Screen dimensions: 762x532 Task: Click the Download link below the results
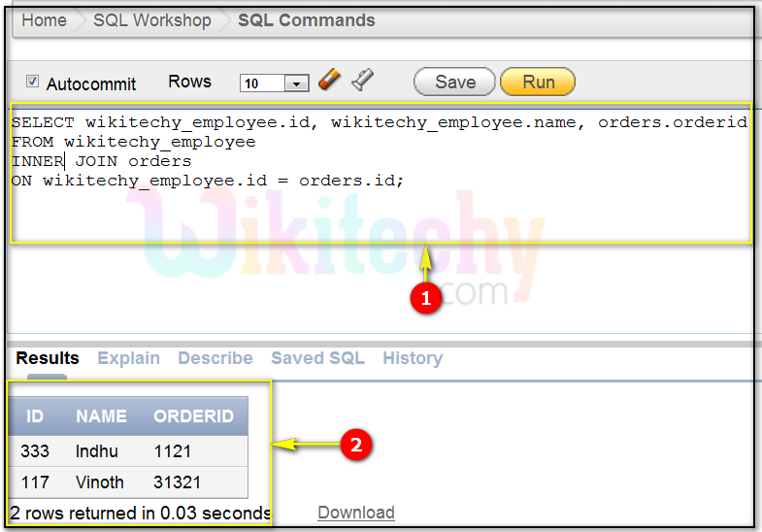pyautogui.click(x=356, y=513)
